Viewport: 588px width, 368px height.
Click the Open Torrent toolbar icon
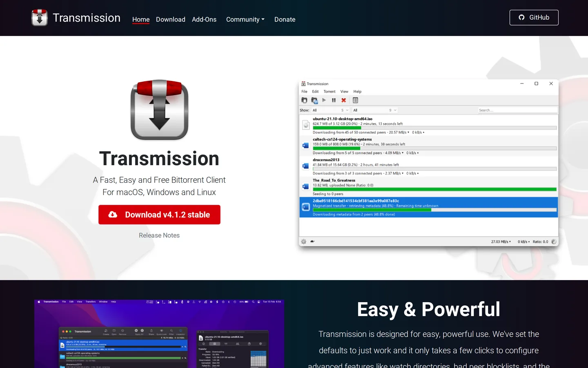click(304, 100)
